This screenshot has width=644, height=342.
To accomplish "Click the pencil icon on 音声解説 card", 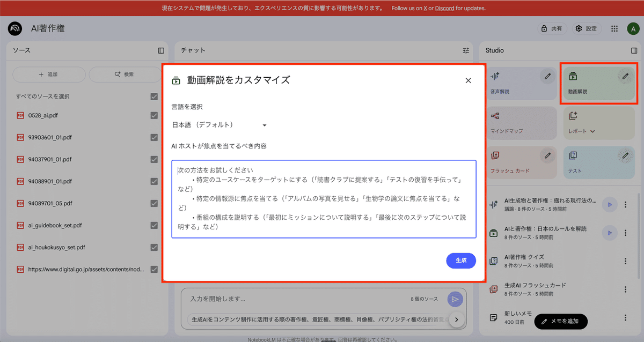I will 547,77.
